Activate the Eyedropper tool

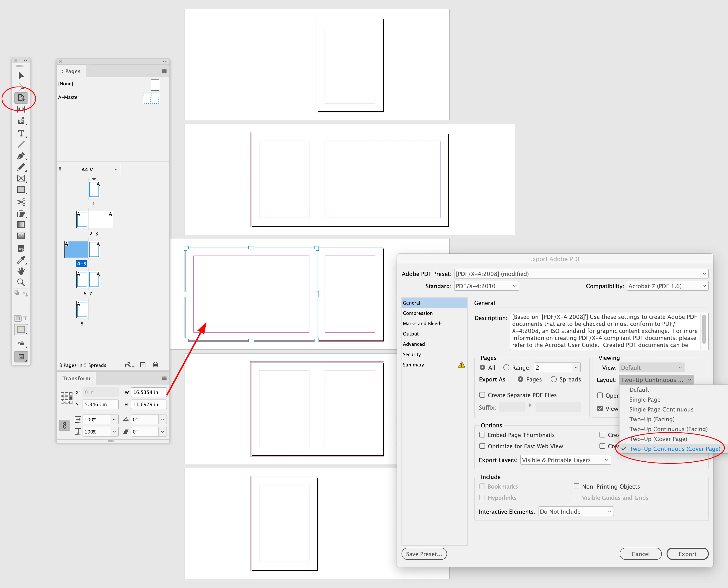point(21,260)
